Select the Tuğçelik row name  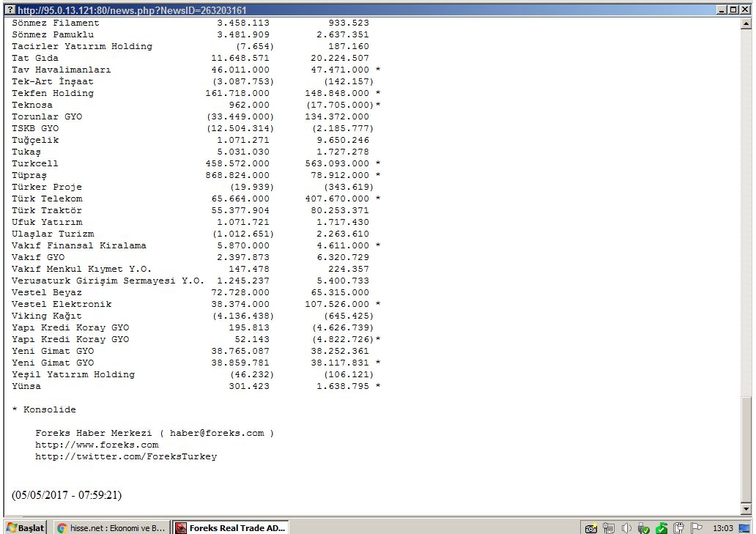pyautogui.click(x=35, y=140)
